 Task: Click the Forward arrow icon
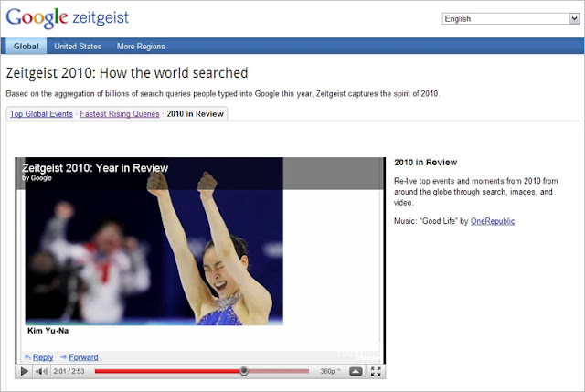pyautogui.click(x=63, y=357)
